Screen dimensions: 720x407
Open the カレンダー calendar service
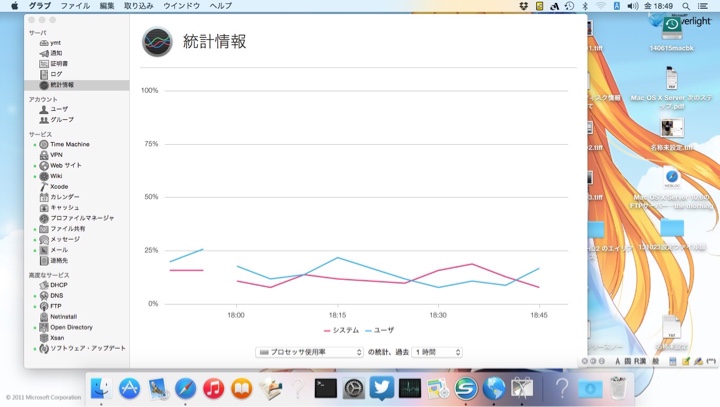(59, 197)
